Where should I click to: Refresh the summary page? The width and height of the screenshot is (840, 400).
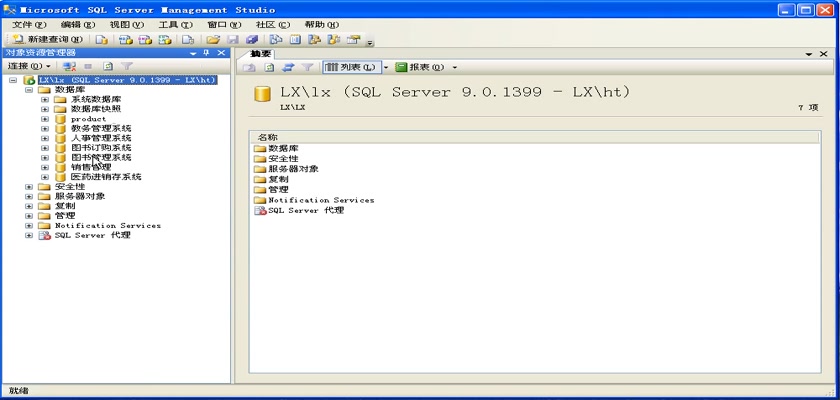tap(269, 67)
